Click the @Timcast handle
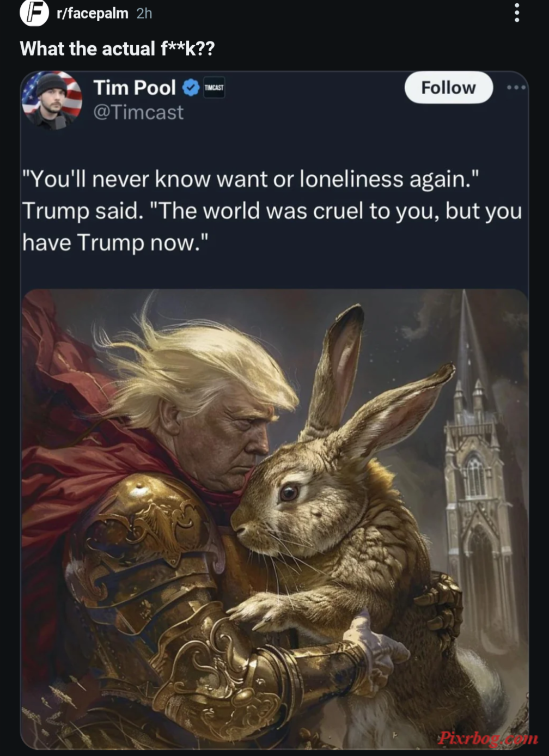The image size is (549, 756). tap(138, 112)
